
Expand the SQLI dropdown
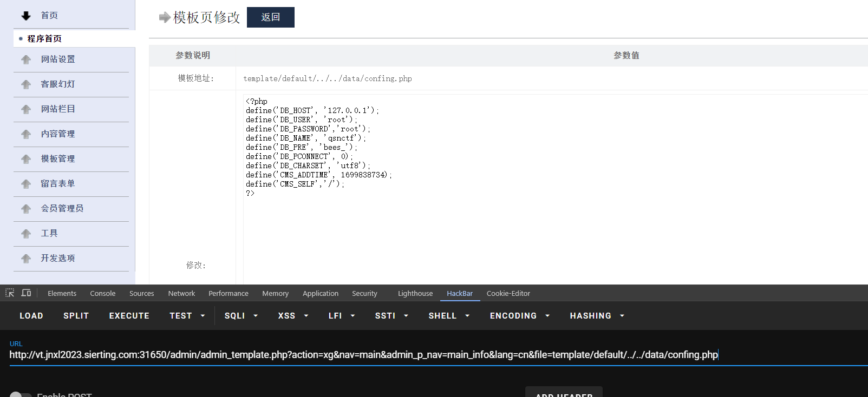click(x=241, y=316)
